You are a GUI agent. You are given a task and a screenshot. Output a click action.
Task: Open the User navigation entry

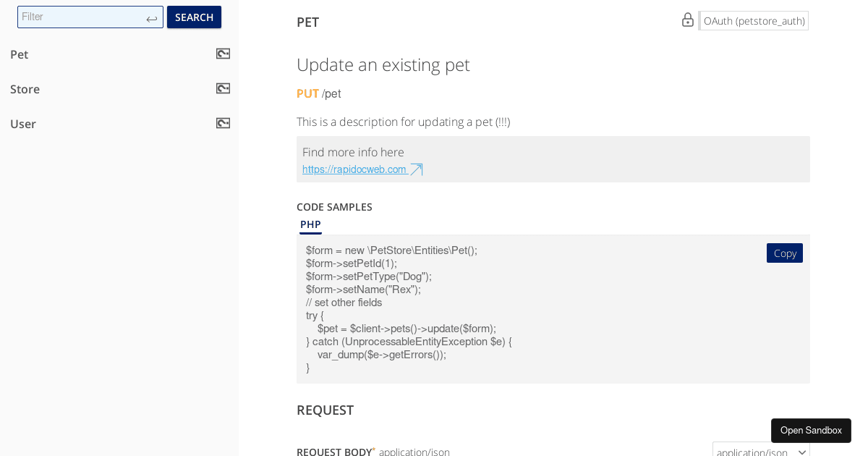(x=22, y=124)
